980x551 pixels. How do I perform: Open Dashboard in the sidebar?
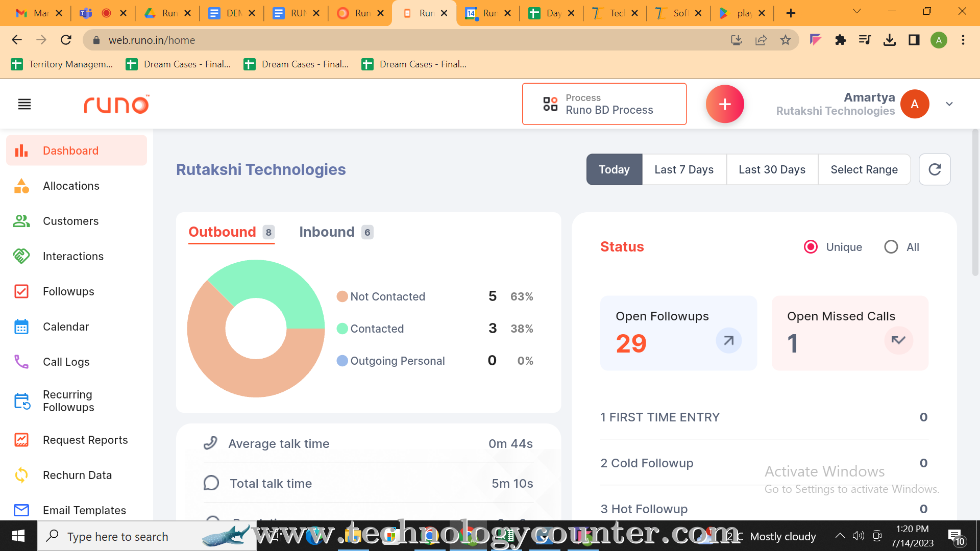click(77, 151)
